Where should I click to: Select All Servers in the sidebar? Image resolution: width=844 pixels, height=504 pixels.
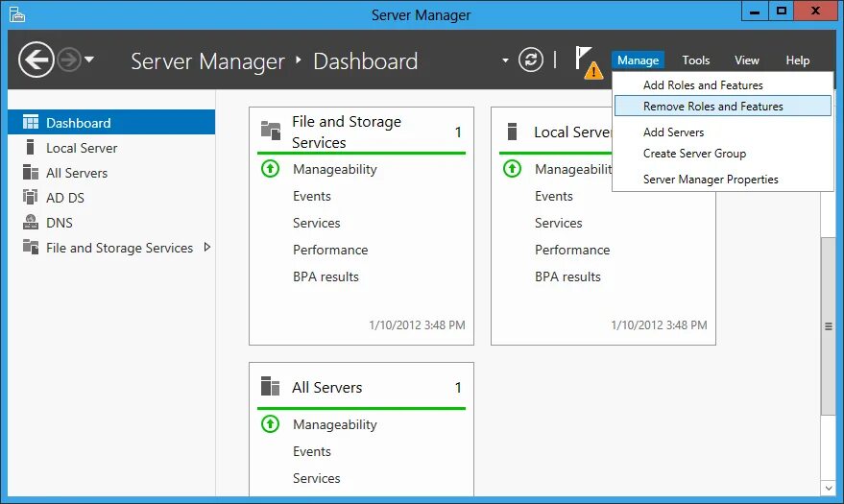(111, 173)
